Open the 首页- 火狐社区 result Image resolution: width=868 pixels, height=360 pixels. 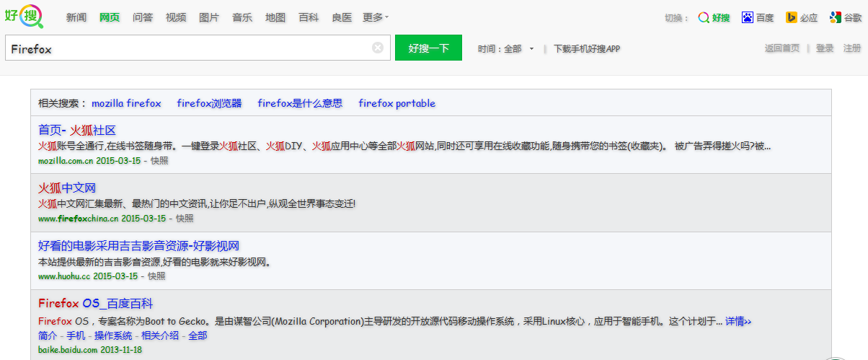click(77, 131)
